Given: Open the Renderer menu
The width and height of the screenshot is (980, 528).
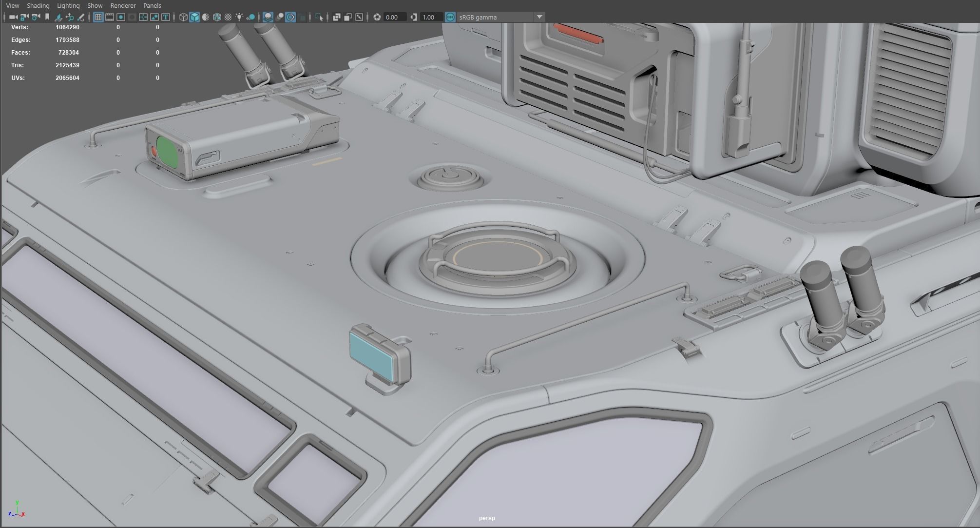Looking at the screenshot, I should 123,5.
